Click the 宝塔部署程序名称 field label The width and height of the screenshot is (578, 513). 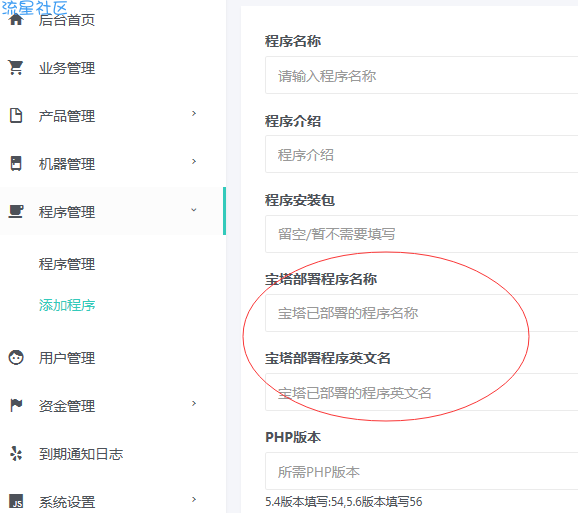[x=321, y=279]
